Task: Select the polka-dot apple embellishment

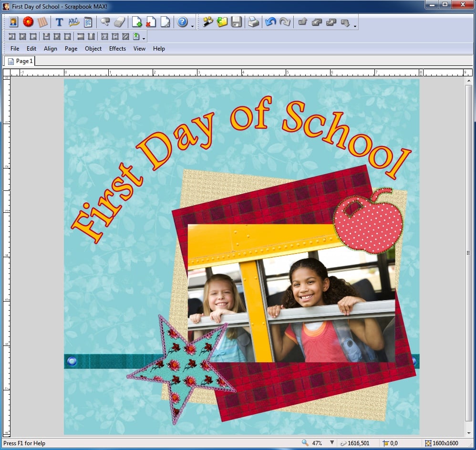Action: click(x=368, y=221)
